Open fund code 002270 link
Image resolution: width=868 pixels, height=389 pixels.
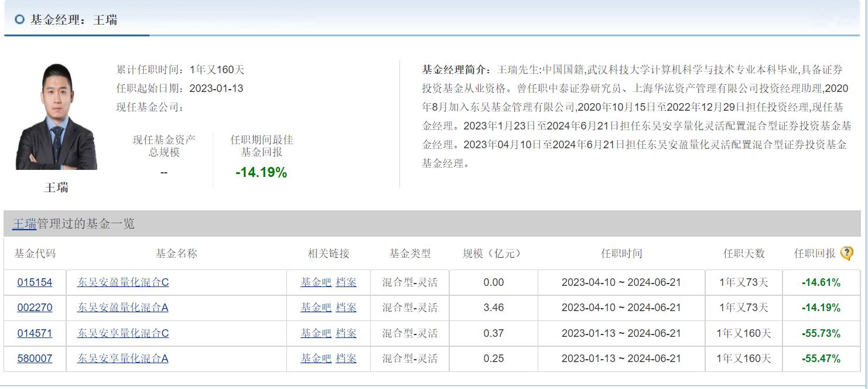pos(35,308)
